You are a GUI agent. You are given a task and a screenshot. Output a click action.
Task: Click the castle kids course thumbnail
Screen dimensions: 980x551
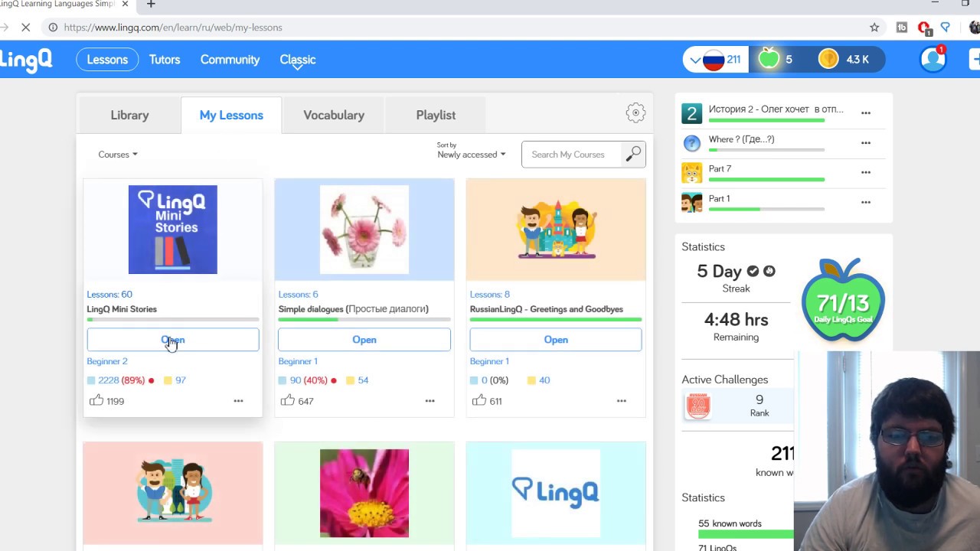point(556,230)
